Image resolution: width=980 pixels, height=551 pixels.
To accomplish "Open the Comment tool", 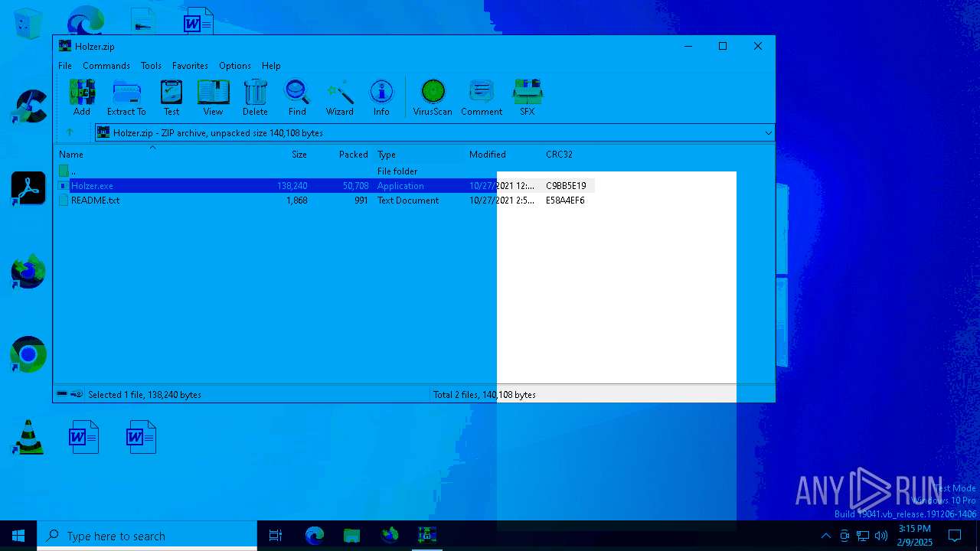I will 482,97.
